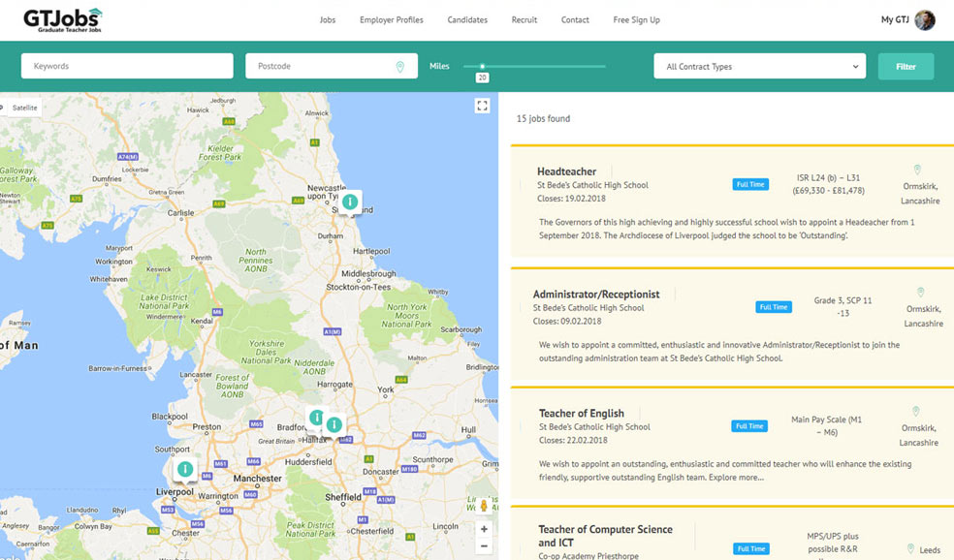Image resolution: width=954 pixels, height=560 pixels.
Task: Select the map marker near Liverpool
Action: tap(184, 469)
